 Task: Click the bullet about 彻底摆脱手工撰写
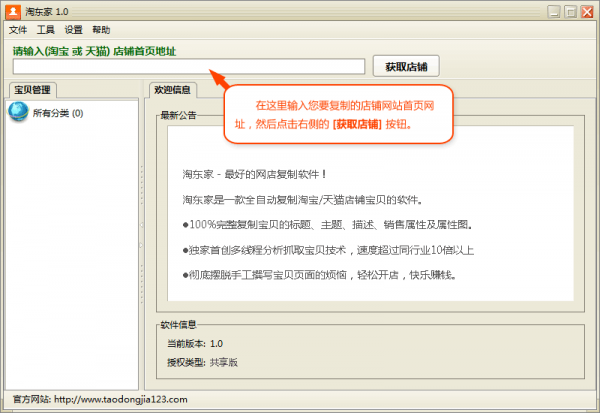coord(320,275)
